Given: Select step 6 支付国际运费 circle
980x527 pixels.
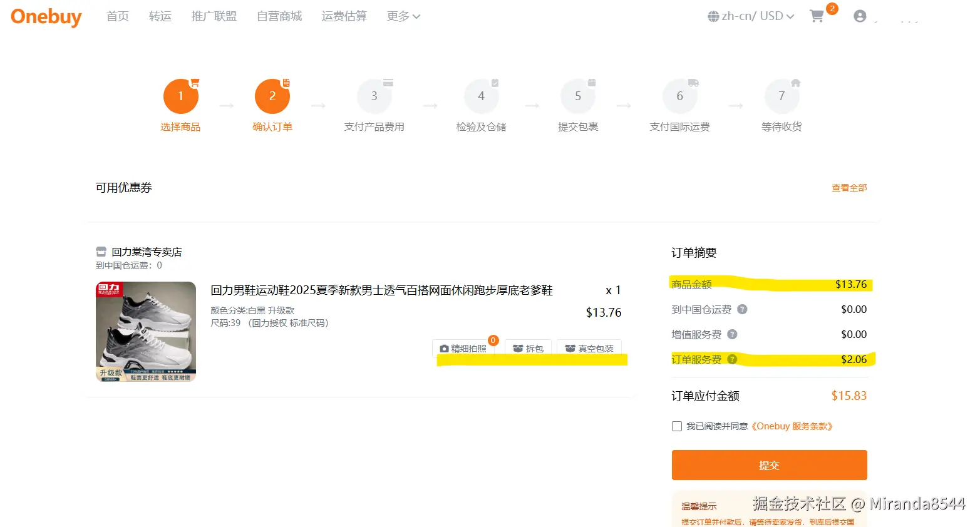Looking at the screenshot, I should [679, 96].
